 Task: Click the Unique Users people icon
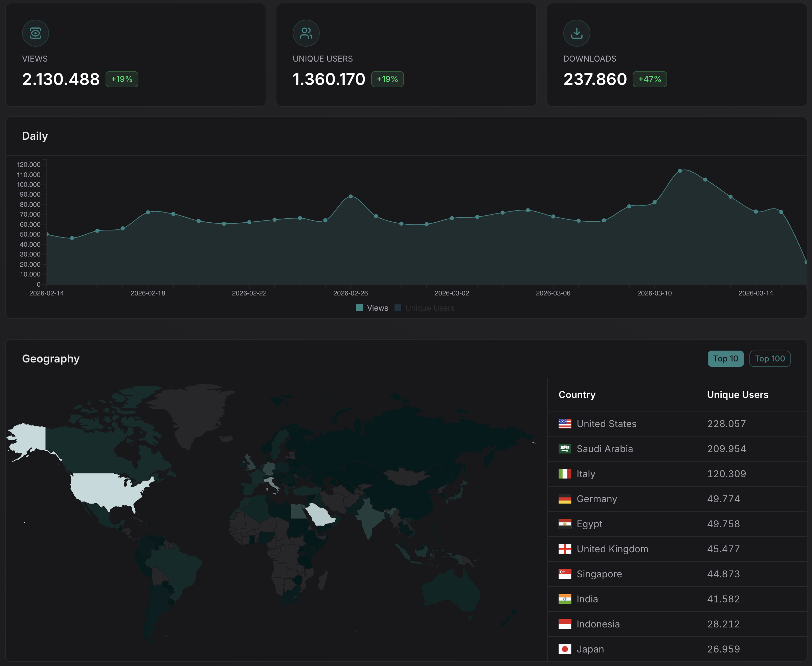click(x=306, y=34)
